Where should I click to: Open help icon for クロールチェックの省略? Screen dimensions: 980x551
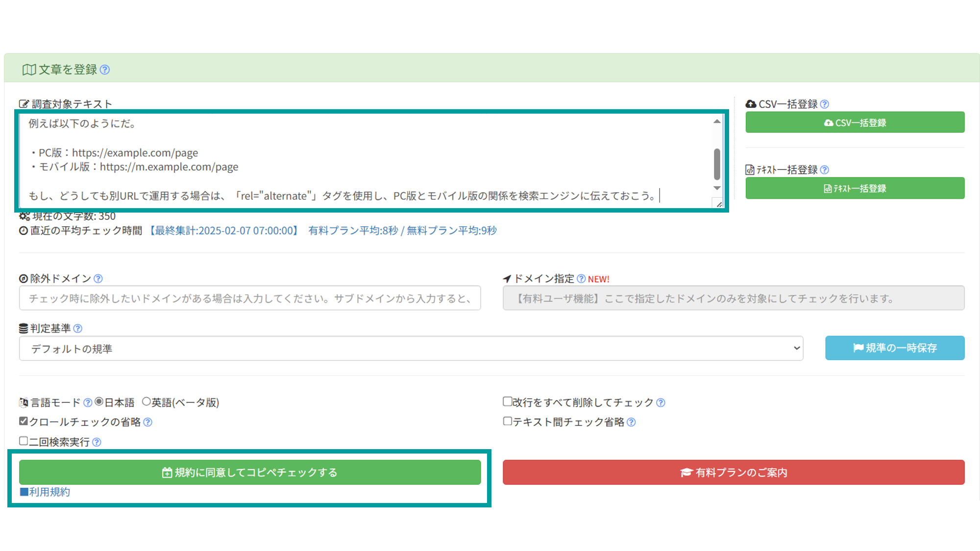pos(147,422)
